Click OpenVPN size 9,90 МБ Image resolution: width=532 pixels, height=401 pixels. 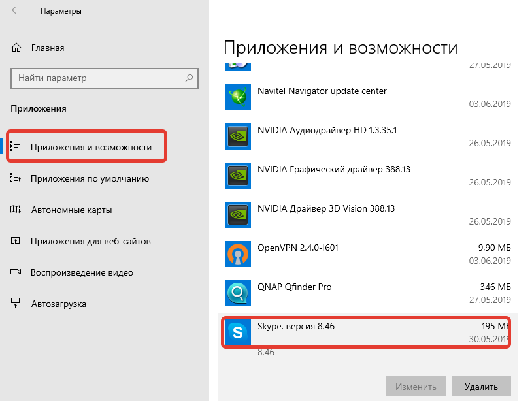[x=494, y=248]
